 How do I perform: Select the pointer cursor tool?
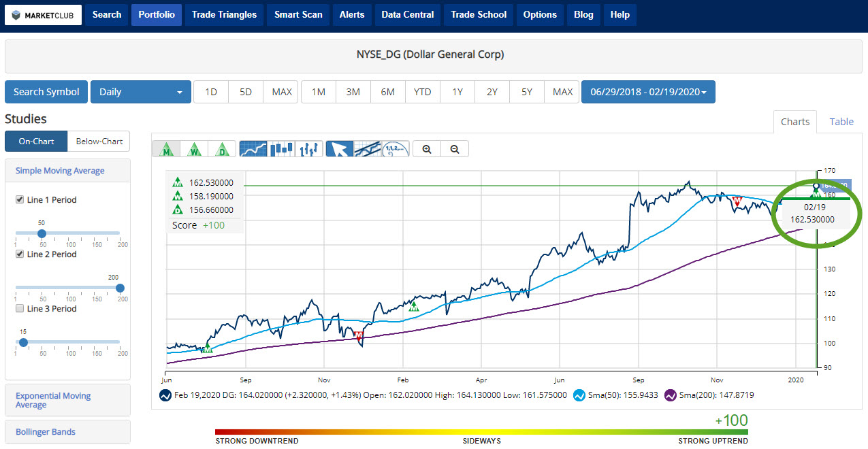pos(339,149)
